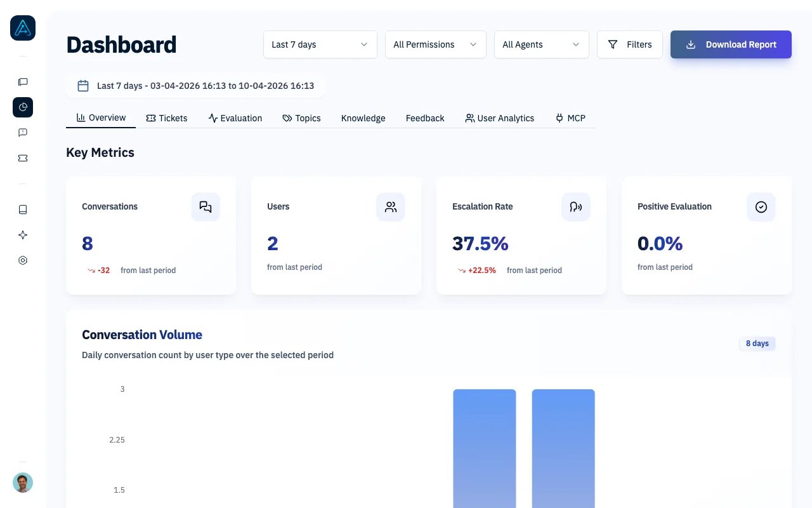
Task: Click the funnel icon in the Filters button
Action: pyautogui.click(x=613, y=44)
